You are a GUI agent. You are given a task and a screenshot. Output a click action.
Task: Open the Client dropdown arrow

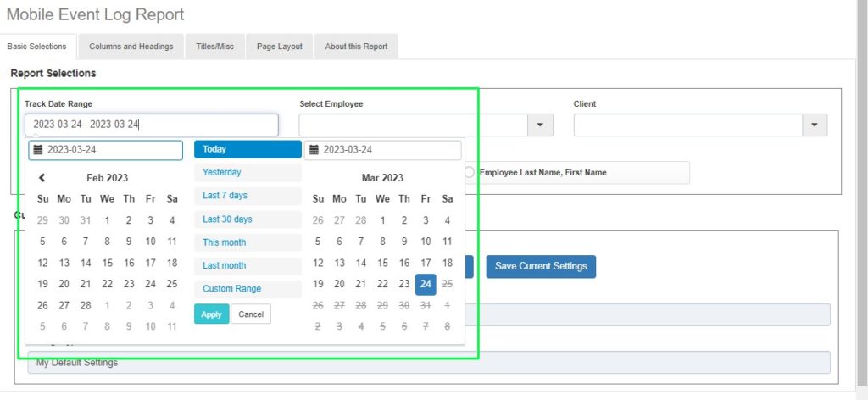[x=815, y=125]
